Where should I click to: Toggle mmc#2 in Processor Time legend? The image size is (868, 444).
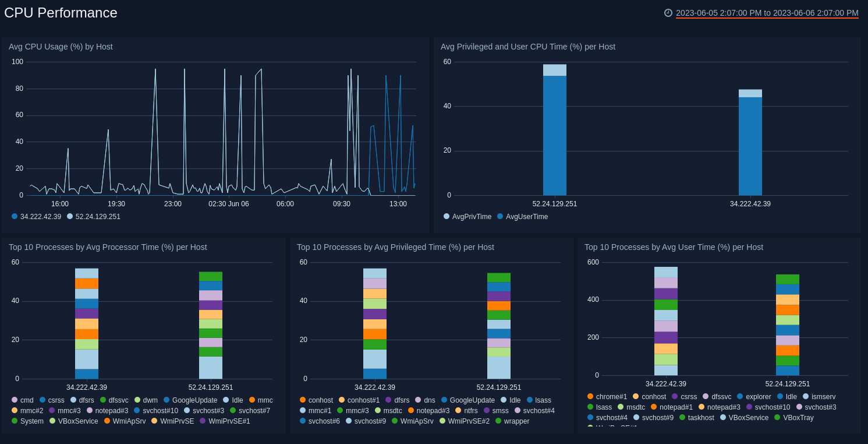27,411
